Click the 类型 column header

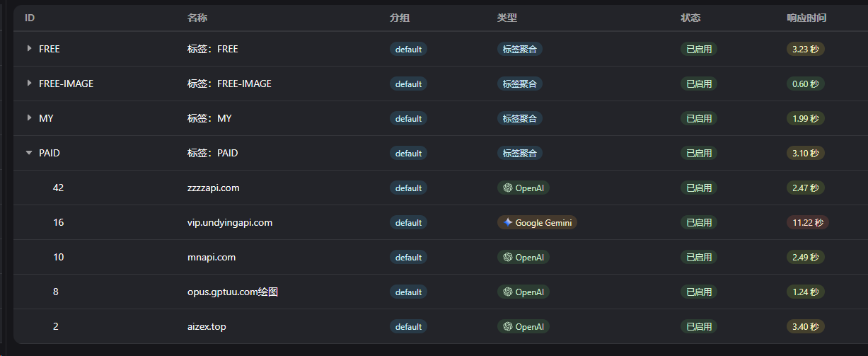(x=507, y=18)
